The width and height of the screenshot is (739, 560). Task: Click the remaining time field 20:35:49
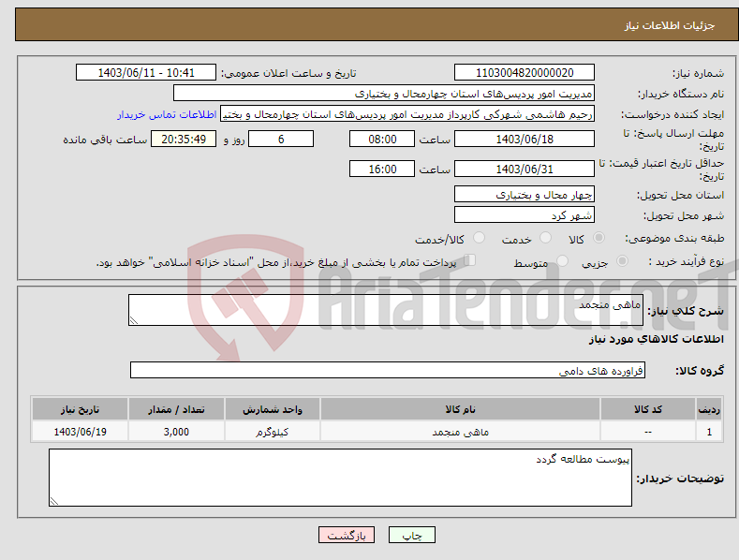pos(184,139)
